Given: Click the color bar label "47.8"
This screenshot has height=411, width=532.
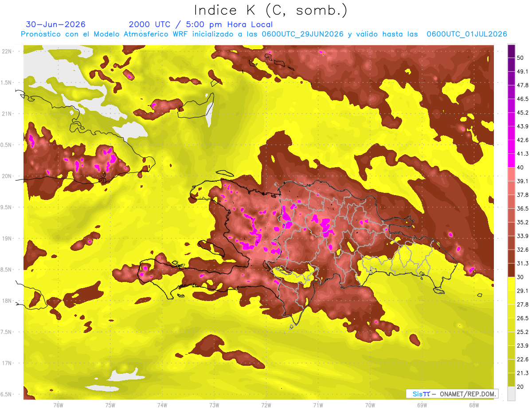Looking at the screenshot, I should click(x=523, y=85).
